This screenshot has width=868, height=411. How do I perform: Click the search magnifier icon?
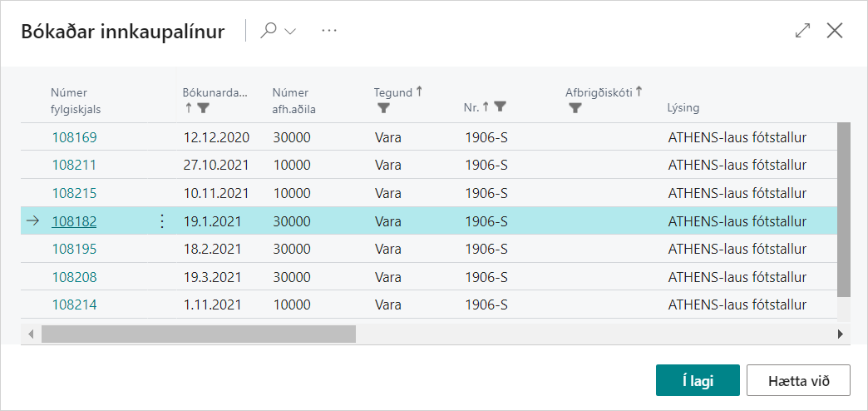coord(269,31)
